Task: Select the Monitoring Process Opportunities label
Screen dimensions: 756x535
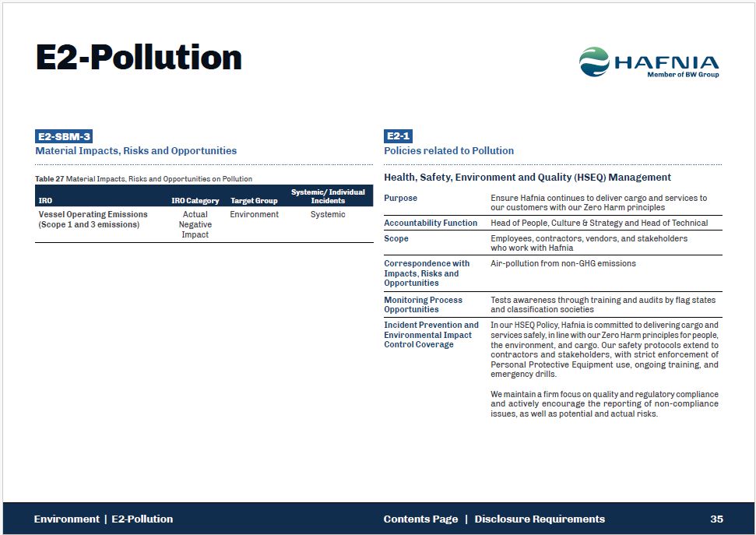Action: click(423, 304)
